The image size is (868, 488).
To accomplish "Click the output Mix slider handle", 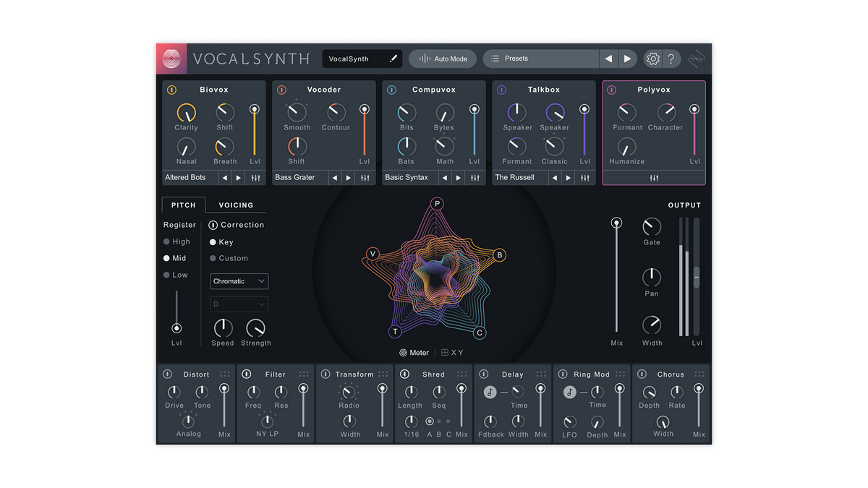I will coord(616,223).
